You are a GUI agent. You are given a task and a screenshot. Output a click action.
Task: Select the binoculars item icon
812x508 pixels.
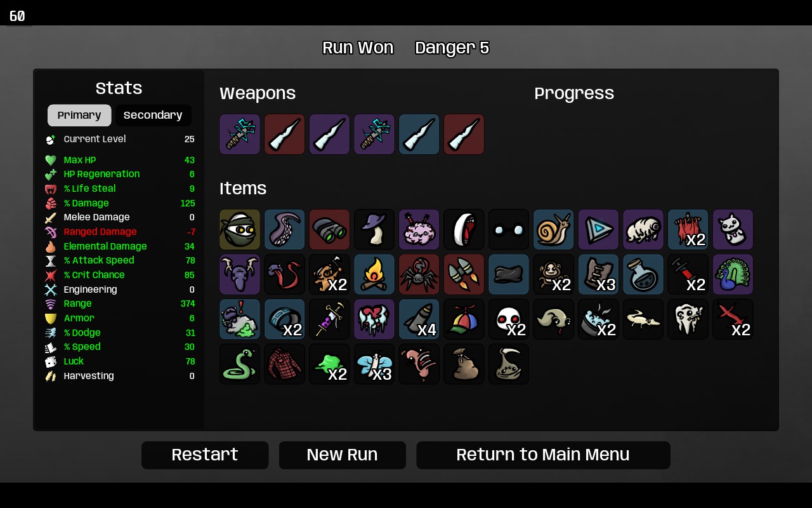[329, 229]
